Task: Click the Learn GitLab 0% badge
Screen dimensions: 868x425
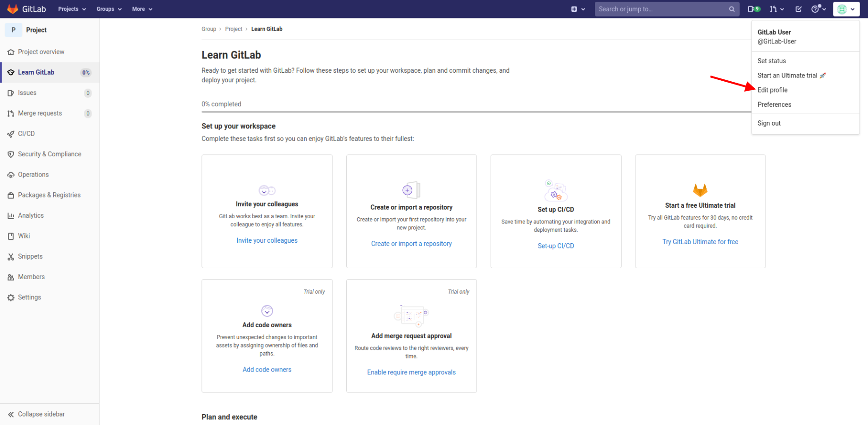Action: coord(86,73)
